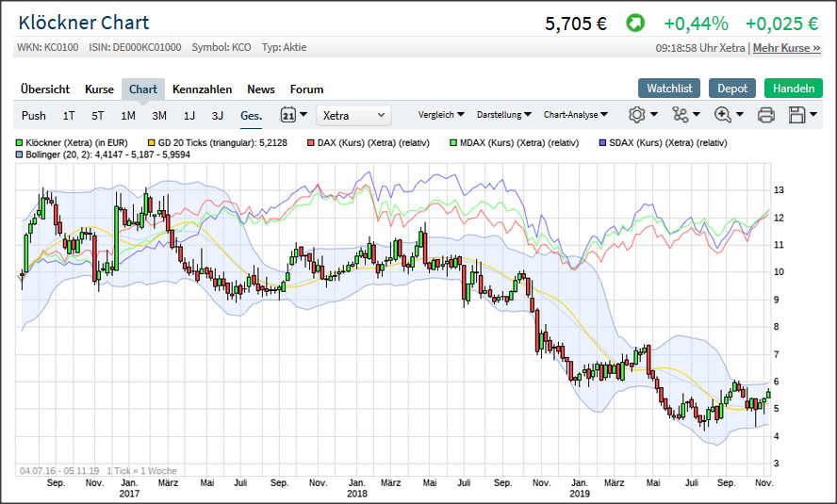Image resolution: width=837 pixels, height=504 pixels.
Task: Expand the Vergleich dropdown
Action: click(x=440, y=115)
